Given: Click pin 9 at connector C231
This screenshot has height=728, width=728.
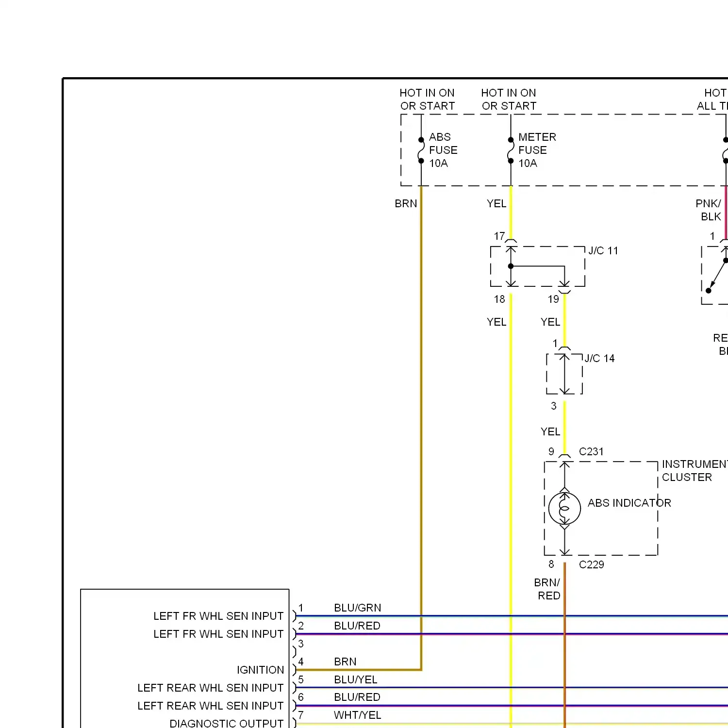Looking at the screenshot, I should pyautogui.click(x=551, y=452).
